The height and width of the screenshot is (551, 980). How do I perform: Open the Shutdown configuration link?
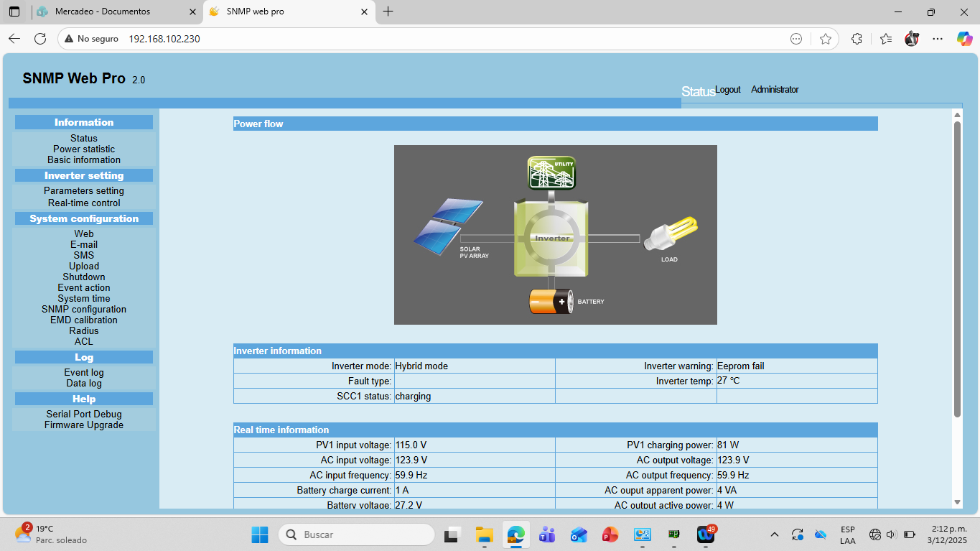[84, 277]
